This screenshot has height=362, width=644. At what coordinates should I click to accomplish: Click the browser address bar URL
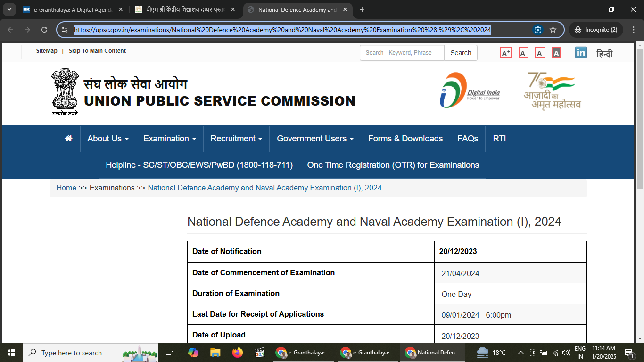(282, 30)
